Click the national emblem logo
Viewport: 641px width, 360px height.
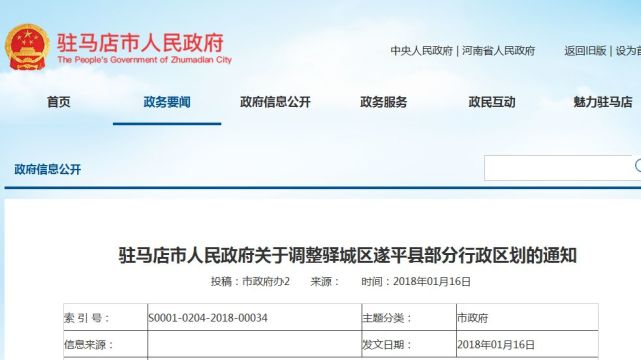[27, 47]
